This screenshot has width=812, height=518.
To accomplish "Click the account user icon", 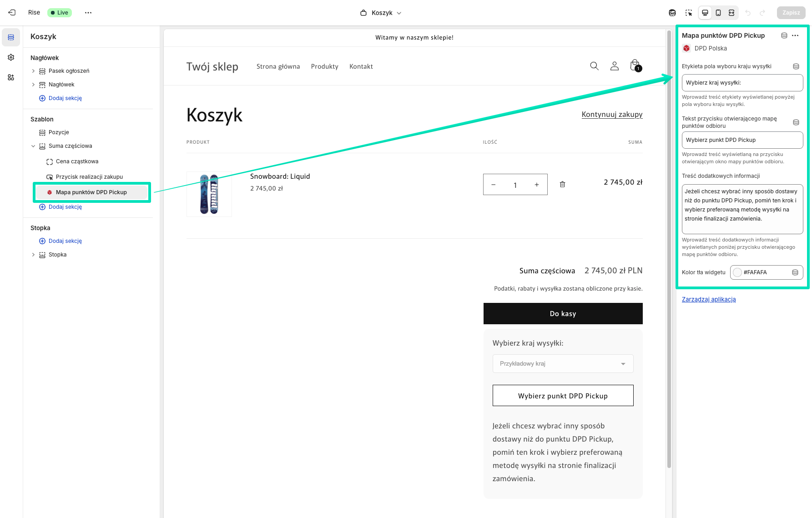I will (x=614, y=66).
